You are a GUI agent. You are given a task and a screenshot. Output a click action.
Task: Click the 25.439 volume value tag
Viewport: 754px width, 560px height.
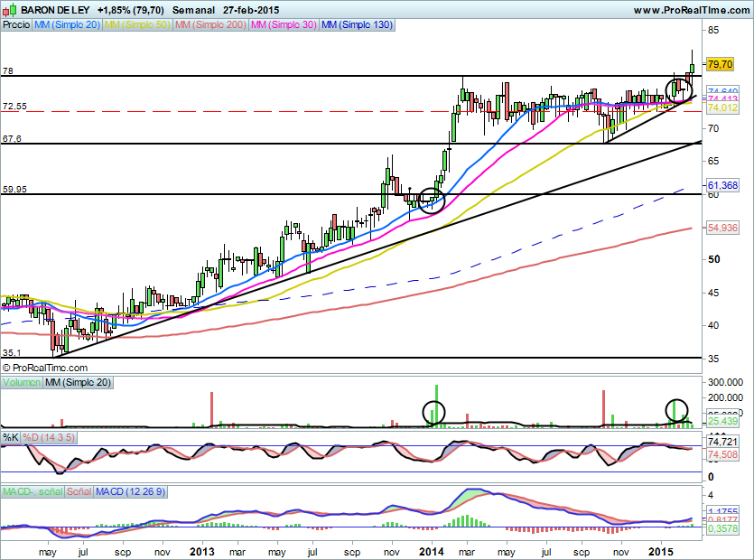[x=722, y=422]
